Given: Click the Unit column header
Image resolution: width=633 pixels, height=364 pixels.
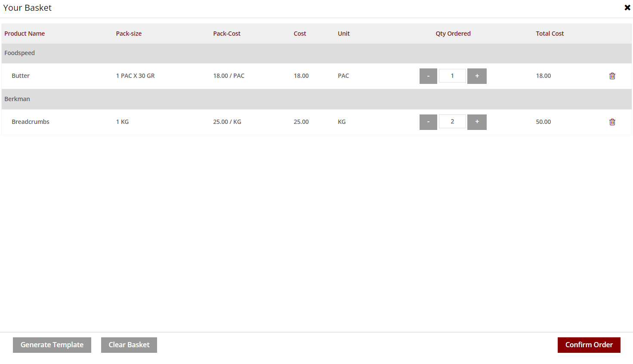Looking at the screenshot, I should (x=343, y=34).
